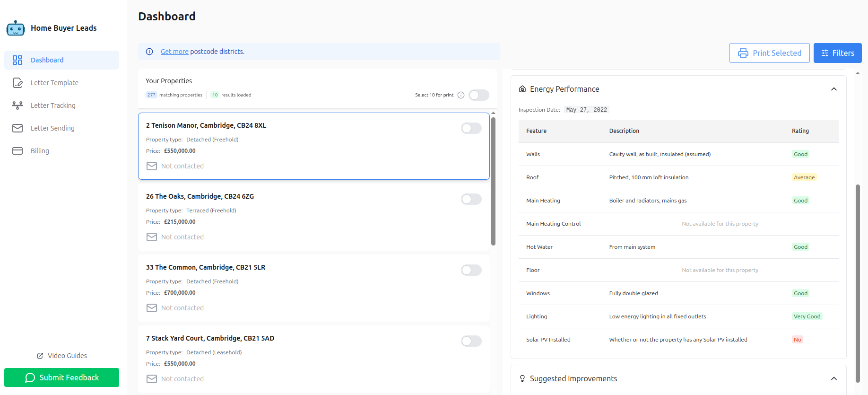Click 'Pitched, 100 mm loft insulation' text
868x395 pixels.
click(x=649, y=177)
